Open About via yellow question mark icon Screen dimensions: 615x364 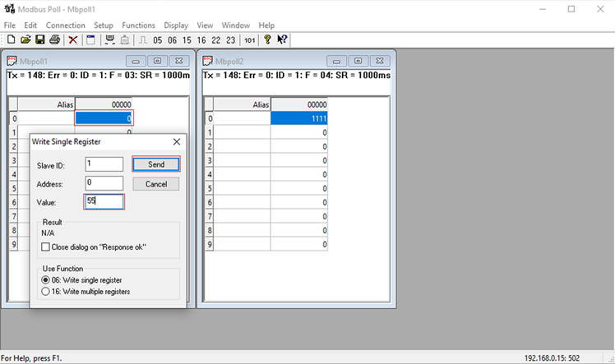267,39
